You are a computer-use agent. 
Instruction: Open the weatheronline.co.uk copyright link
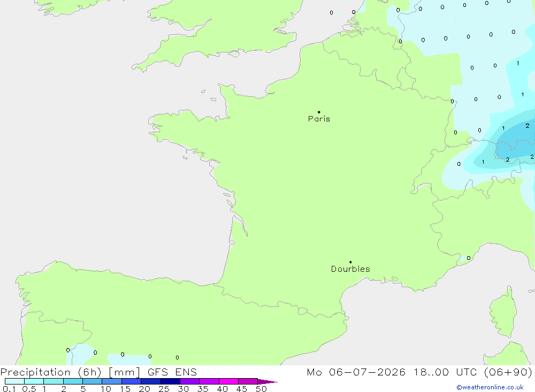(490, 387)
